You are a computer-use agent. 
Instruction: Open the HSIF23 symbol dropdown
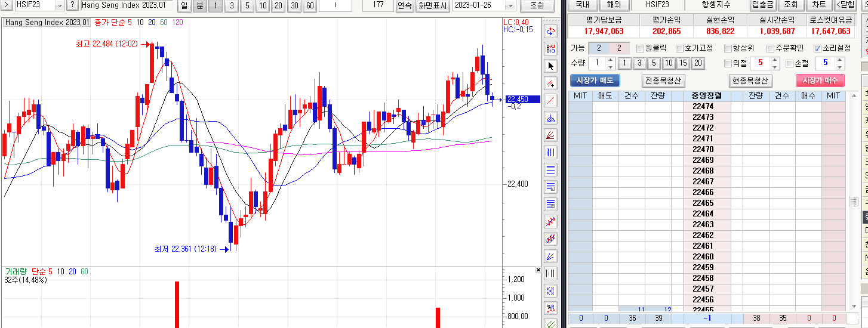click(59, 5)
